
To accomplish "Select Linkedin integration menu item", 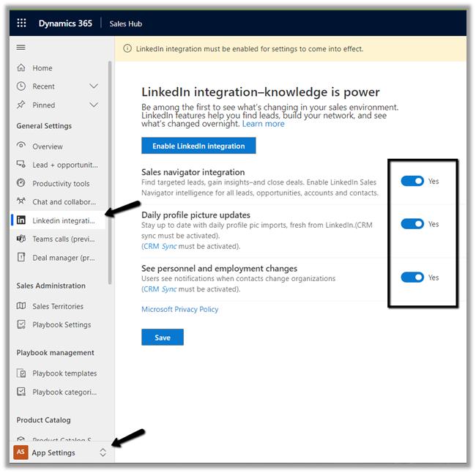I will tap(58, 220).
